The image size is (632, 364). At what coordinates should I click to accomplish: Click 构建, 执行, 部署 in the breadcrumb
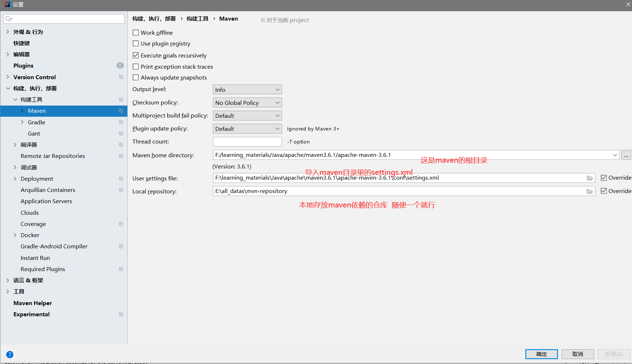pyautogui.click(x=154, y=19)
